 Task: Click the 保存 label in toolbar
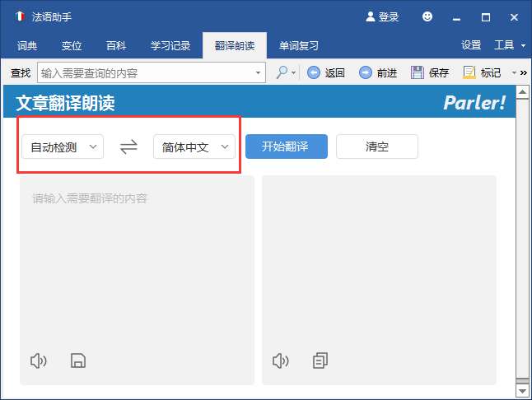coord(439,73)
